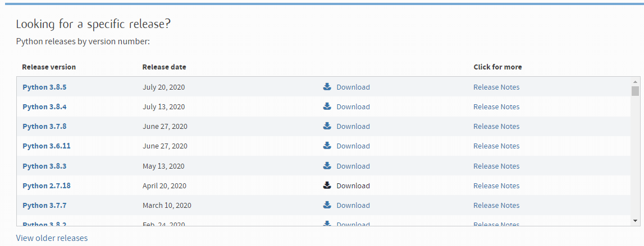Click the release list scrollbar up arrow
Image resolution: width=644 pixels, height=246 pixels.
pos(635,81)
